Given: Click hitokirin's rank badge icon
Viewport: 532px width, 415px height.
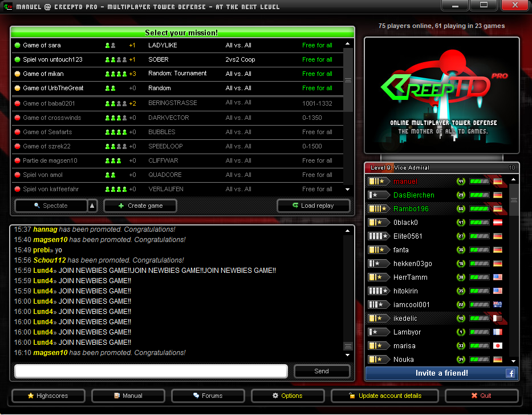Looking at the screenshot, I should point(378,291).
